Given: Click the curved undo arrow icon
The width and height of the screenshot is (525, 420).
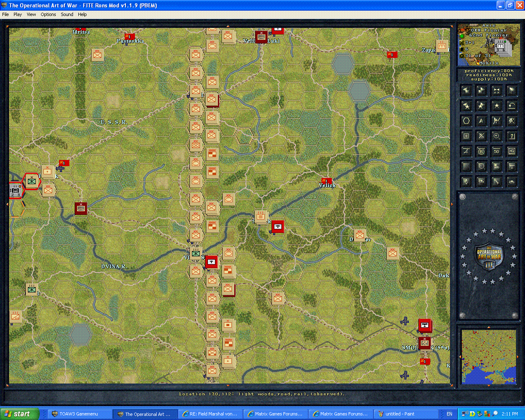Looking at the screenshot, I should pos(512,106).
